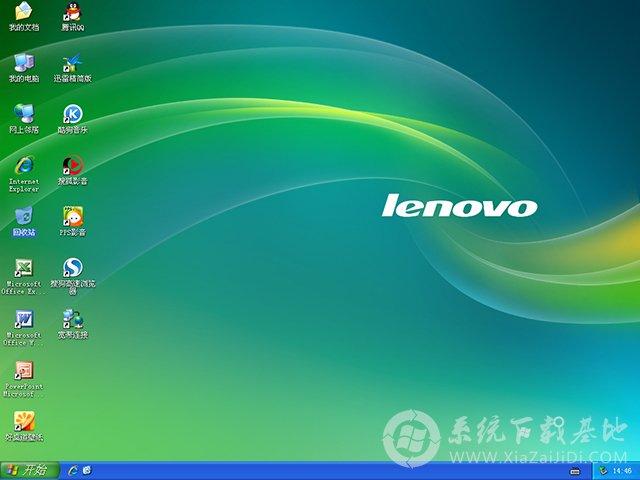Open the 我的文档 (My Documents) folder icon
The width and height of the screenshot is (640, 480).
[24, 11]
